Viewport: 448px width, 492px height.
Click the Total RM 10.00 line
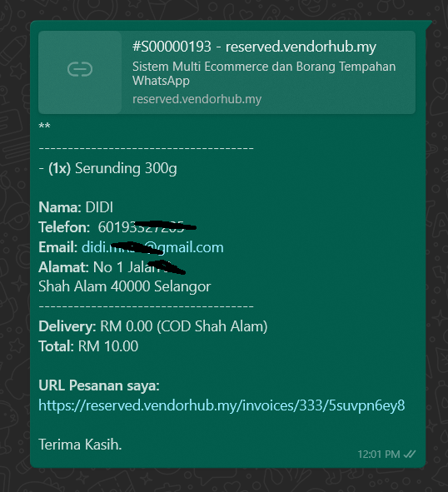point(88,346)
